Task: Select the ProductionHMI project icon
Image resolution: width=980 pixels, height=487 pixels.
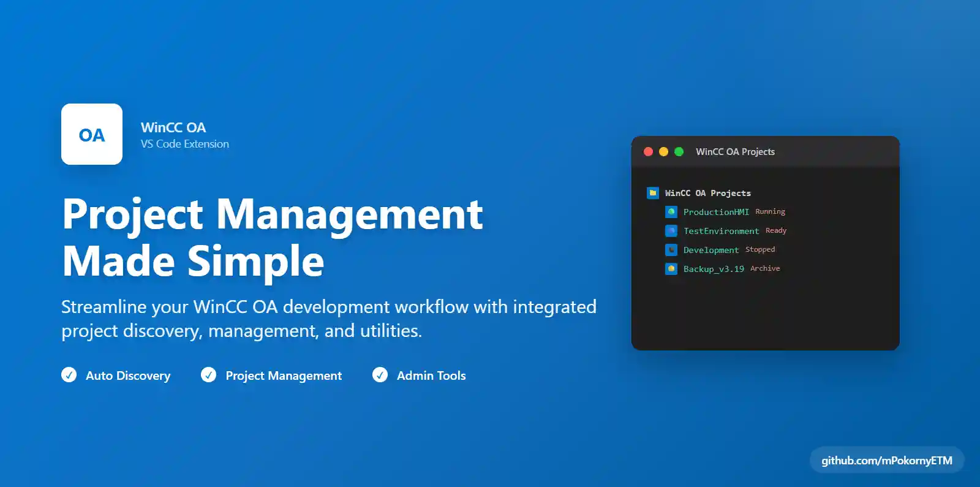Action: click(671, 212)
